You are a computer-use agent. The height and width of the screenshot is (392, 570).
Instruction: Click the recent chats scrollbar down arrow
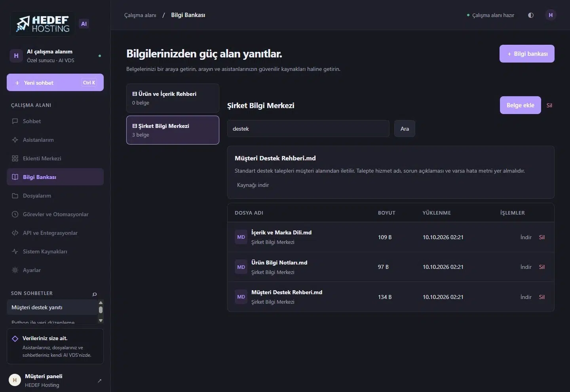tap(101, 320)
